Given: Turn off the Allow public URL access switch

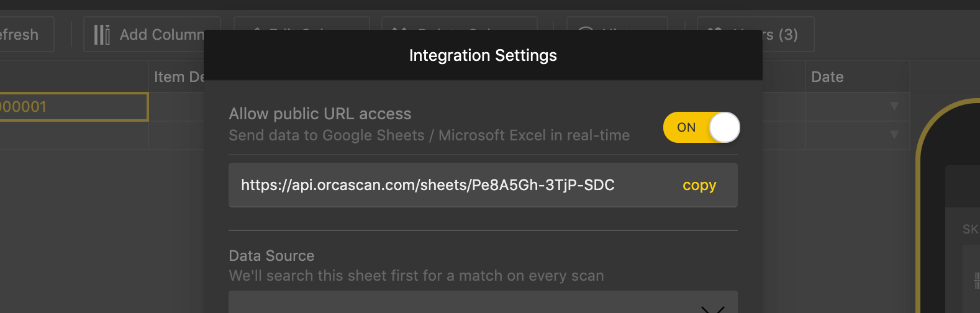Looking at the screenshot, I should point(702,127).
